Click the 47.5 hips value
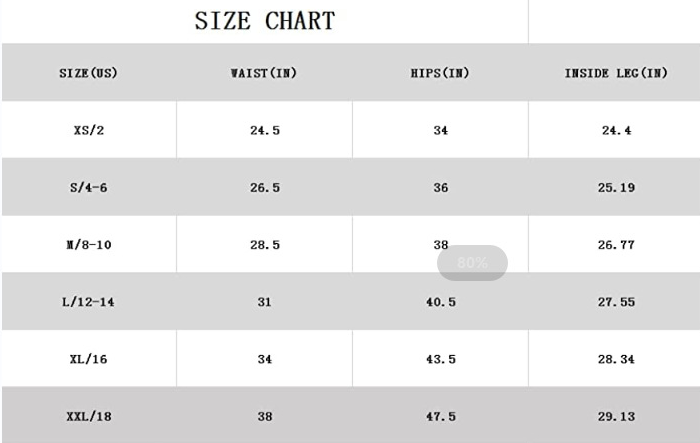This screenshot has height=443, width=700. tap(440, 416)
